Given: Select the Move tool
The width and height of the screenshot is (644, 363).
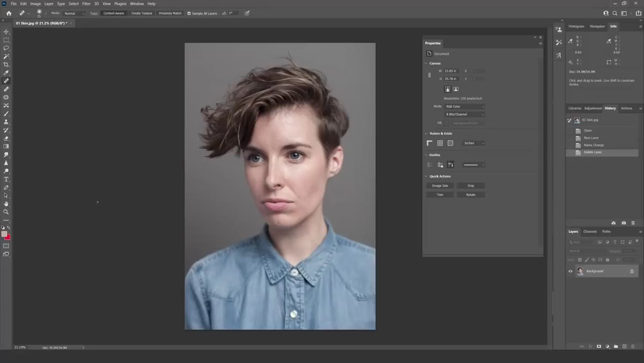Looking at the screenshot, I should (x=6, y=32).
